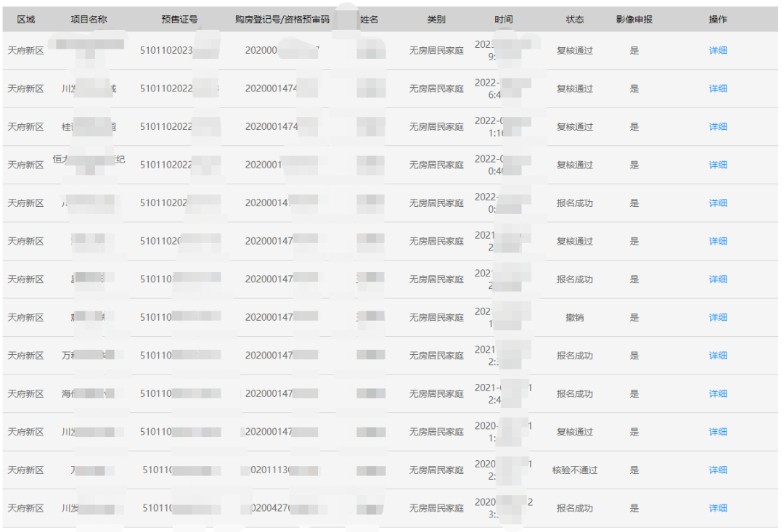Click the registration number containing 0200427
This screenshot has height=532, width=784.
tap(284, 508)
